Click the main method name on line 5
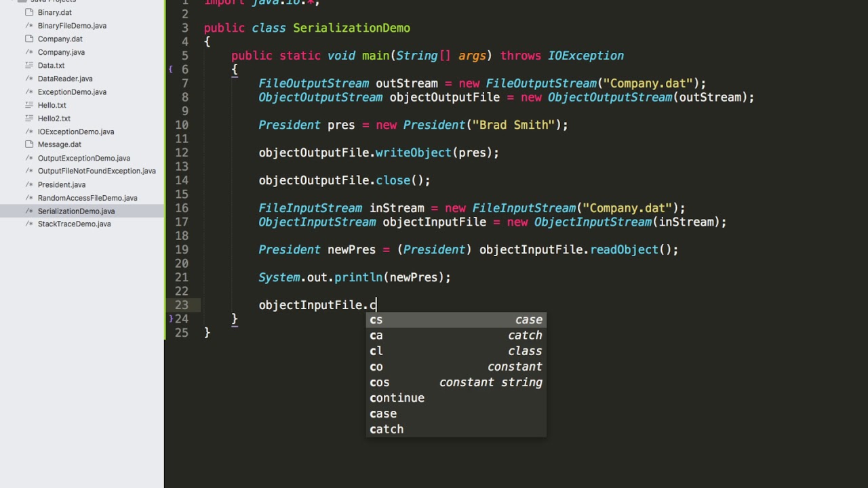Screen dimensions: 868x488 tap(376, 56)
